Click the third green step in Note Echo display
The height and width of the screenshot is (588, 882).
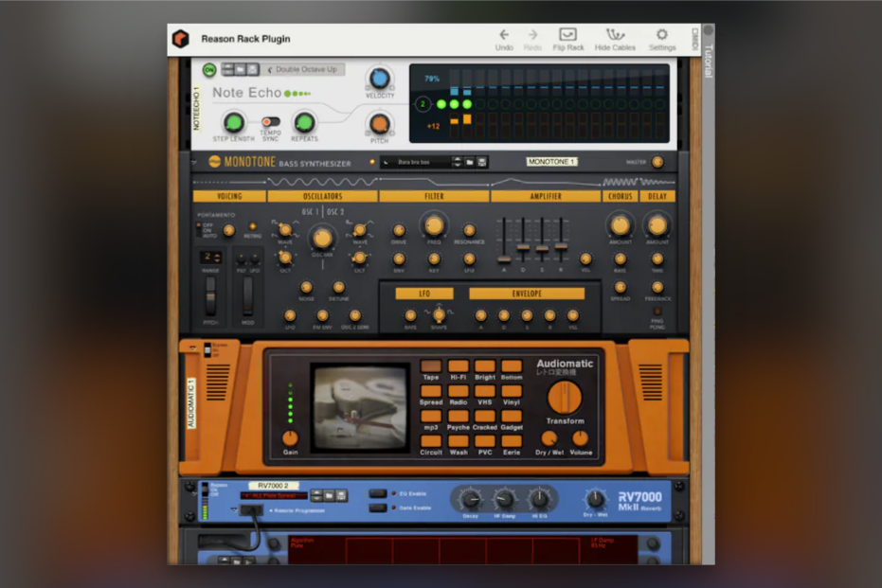coord(467,104)
